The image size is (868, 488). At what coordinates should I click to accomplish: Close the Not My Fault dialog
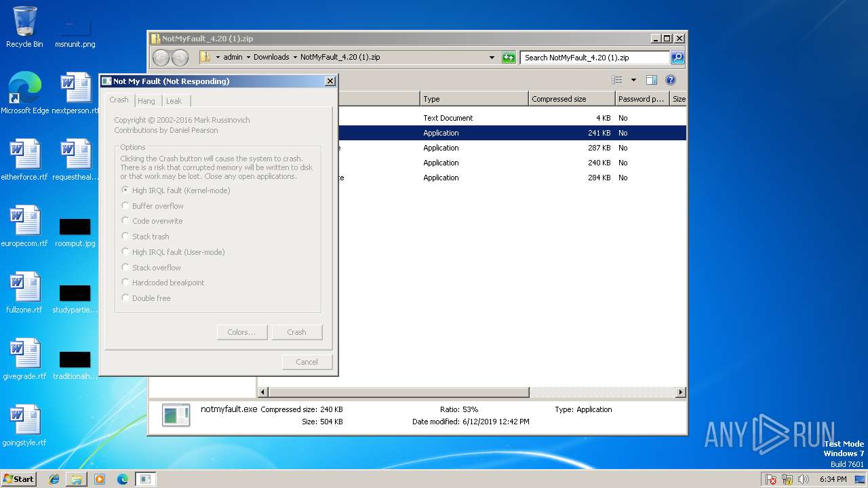pos(330,81)
